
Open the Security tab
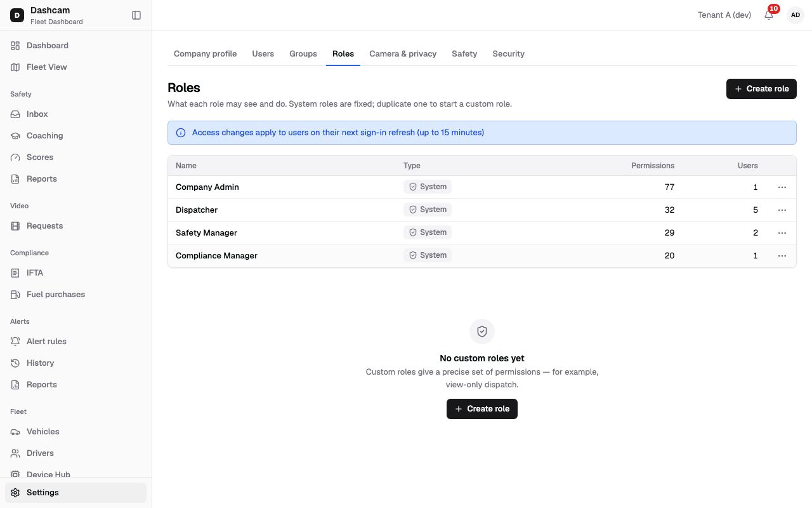tap(509, 54)
